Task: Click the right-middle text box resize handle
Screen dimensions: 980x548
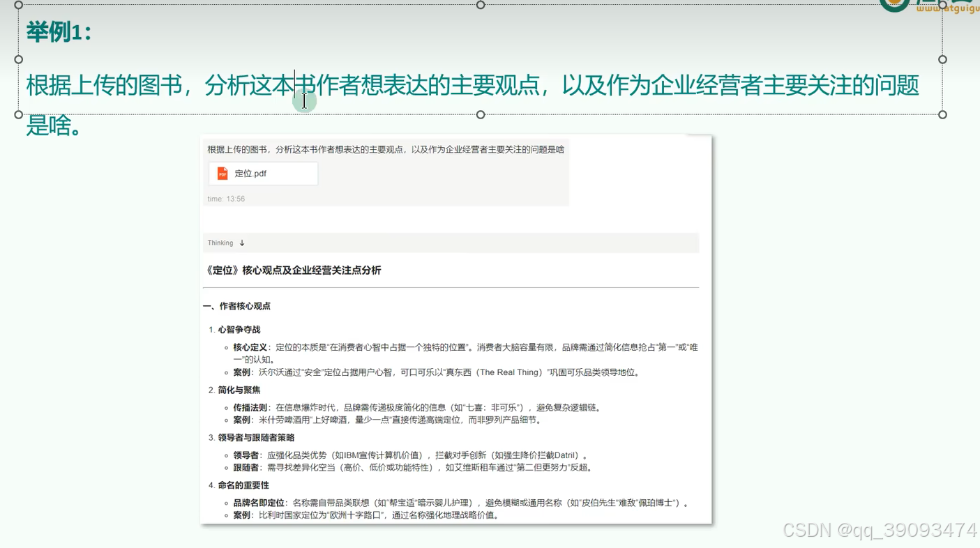Action: click(x=942, y=59)
